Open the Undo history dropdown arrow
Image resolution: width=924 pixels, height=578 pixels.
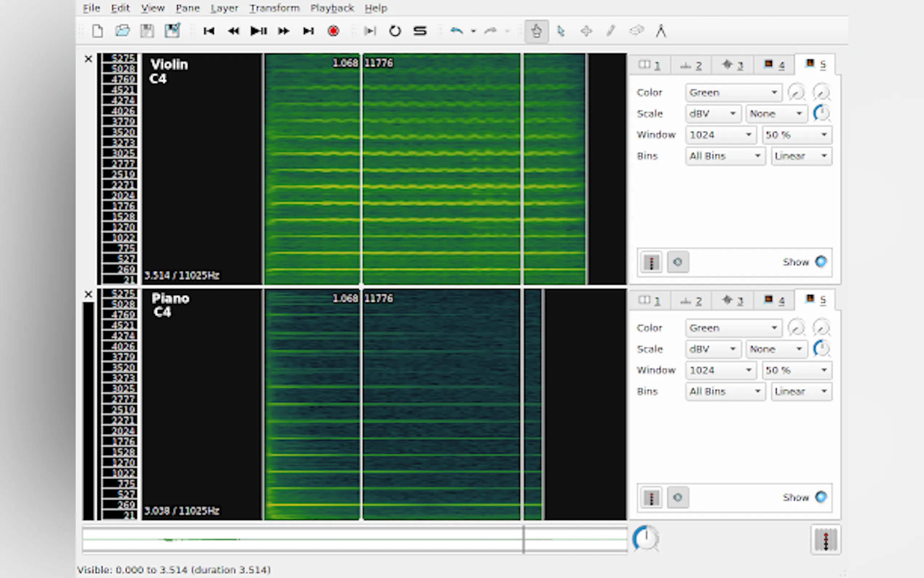tap(473, 31)
